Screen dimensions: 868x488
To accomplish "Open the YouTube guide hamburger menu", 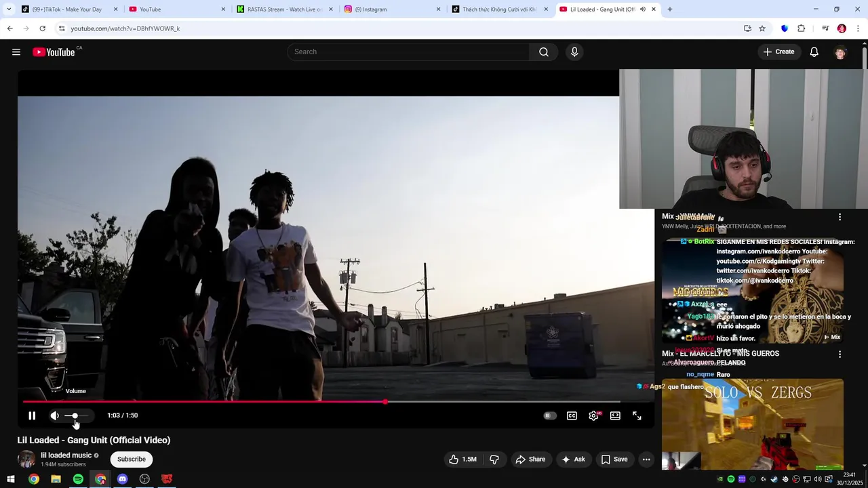I will point(16,52).
